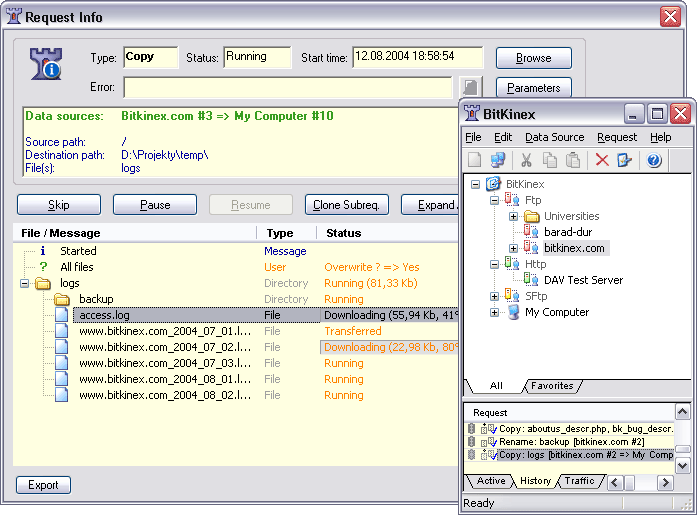Expand the bitkinex.com tree node
The image size is (697, 515).
[513, 248]
